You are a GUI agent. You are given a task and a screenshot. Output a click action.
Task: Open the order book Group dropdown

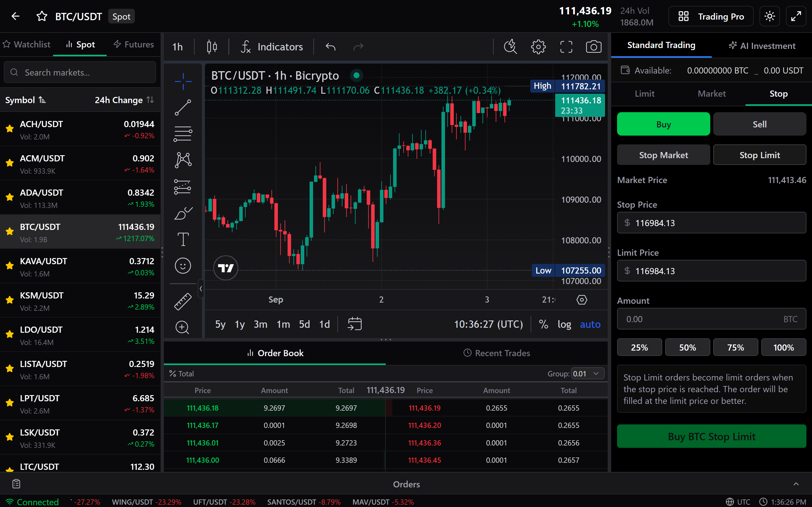tap(587, 373)
